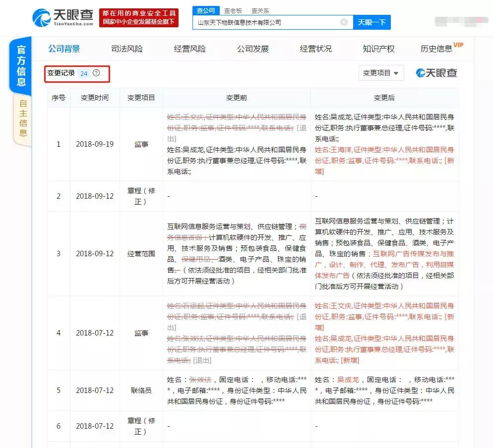493x448 pixels.
Task: Click inside the company search input field
Action: (268, 22)
